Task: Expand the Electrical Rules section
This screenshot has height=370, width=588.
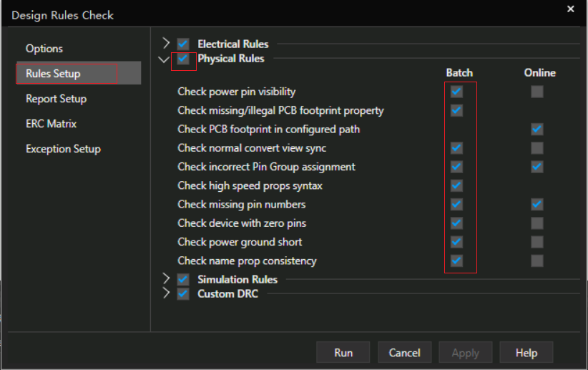Action: 166,44
